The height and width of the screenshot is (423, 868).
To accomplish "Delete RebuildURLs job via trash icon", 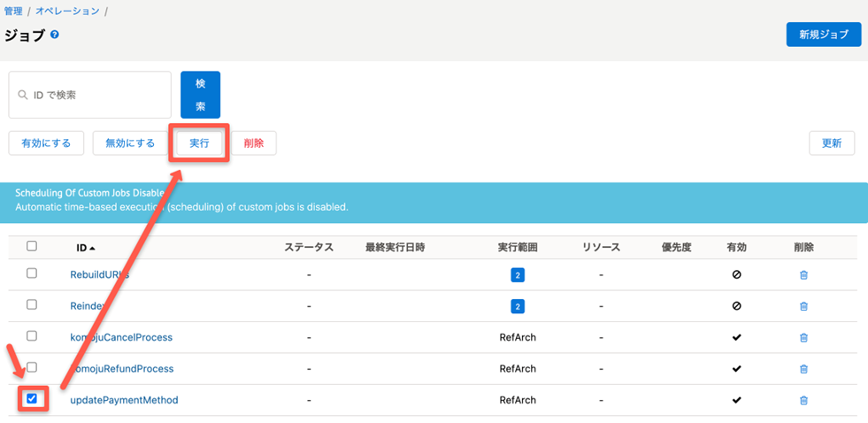I will pyautogui.click(x=803, y=275).
